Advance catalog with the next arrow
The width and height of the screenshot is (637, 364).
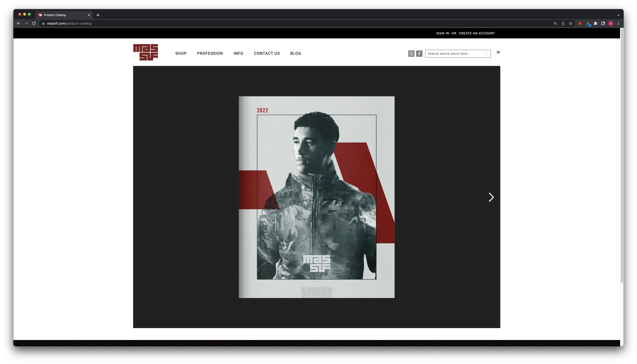point(491,197)
